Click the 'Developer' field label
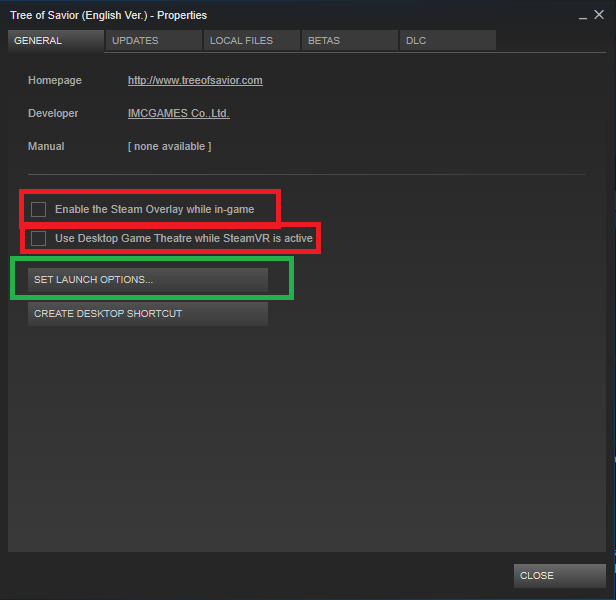This screenshot has width=616, height=600. [53, 113]
